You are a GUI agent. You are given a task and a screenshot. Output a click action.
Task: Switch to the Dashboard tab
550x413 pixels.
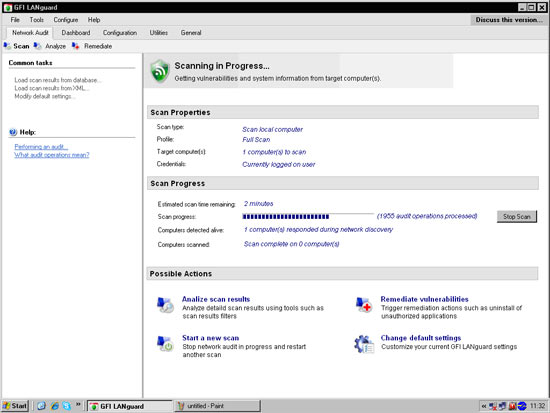[76, 33]
